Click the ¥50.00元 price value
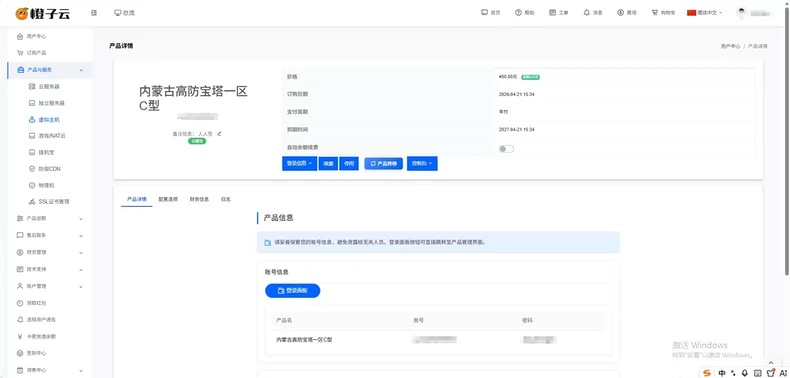 [508, 77]
